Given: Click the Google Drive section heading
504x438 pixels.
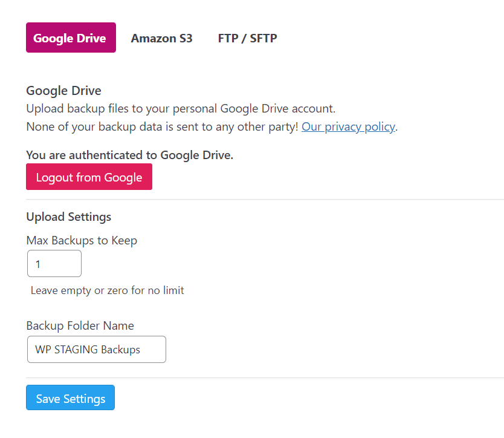Looking at the screenshot, I should click(x=63, y=90).
